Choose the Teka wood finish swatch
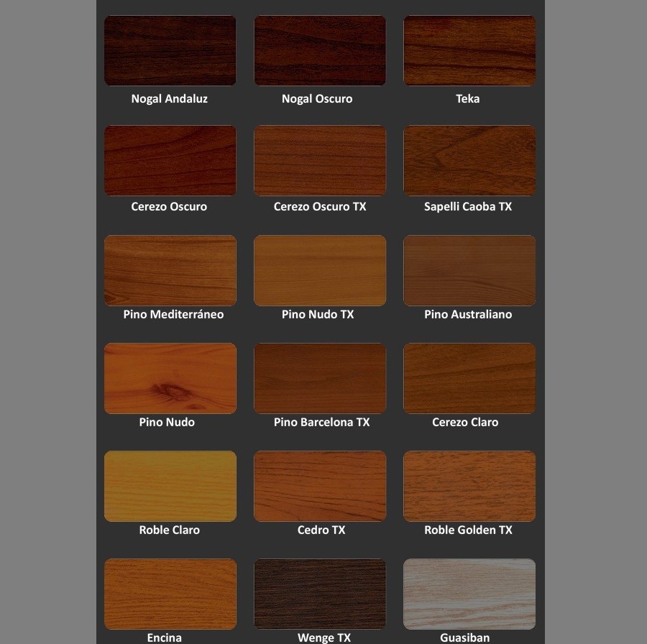This screenshot has width=647, height=644. [x=469, y=51]
